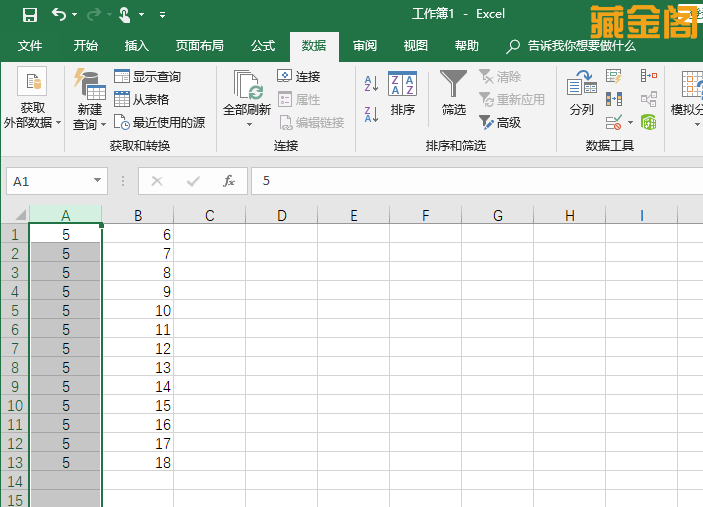Expand the Name Box dropdown arrow
Viewport: 703px width, 507px height.
(97, 181)
